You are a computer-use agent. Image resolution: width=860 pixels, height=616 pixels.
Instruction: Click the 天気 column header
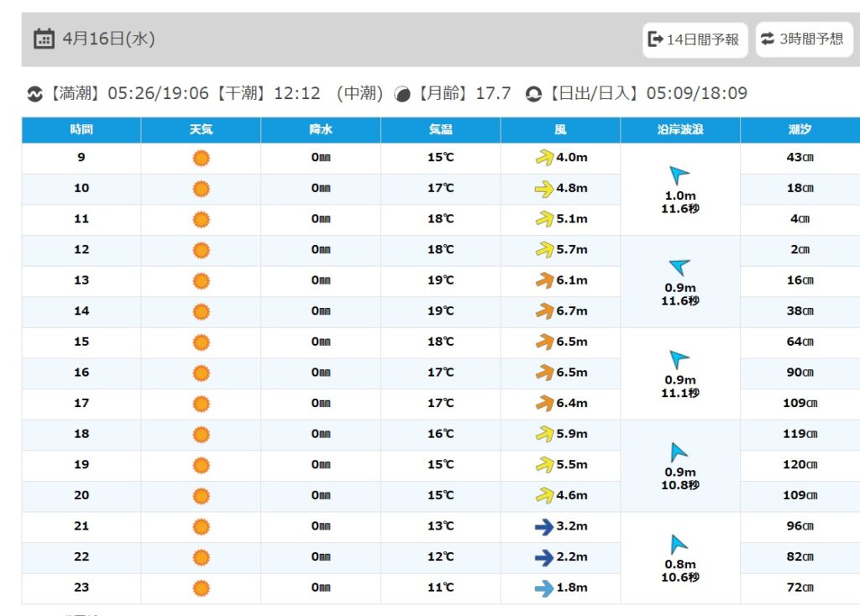tap(202, 130)
